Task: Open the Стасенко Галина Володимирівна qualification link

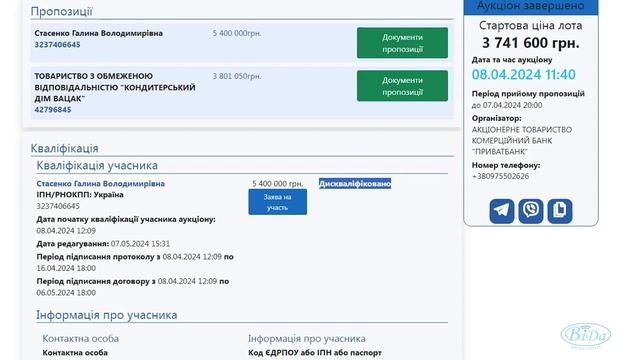Action: (100, 184)
